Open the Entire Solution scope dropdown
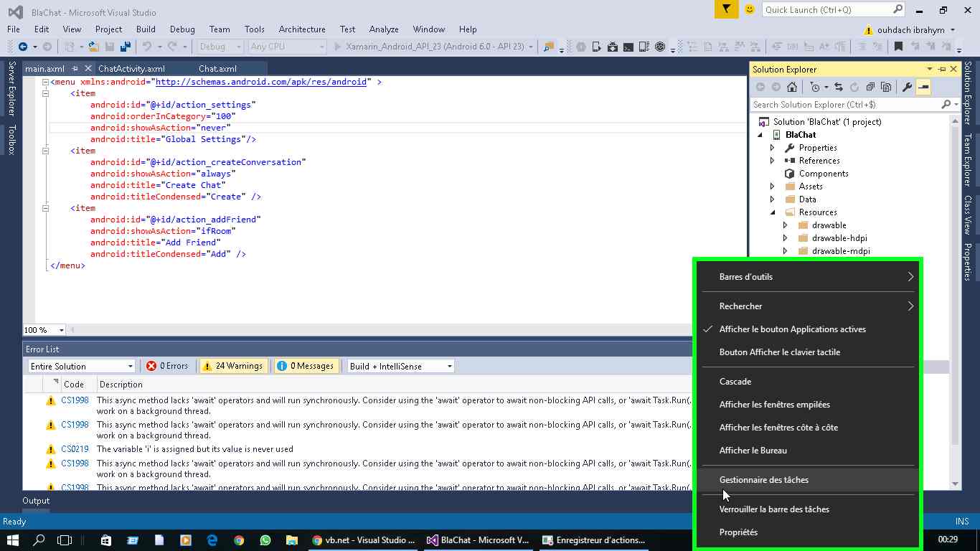980x551 pixels. 81,366
